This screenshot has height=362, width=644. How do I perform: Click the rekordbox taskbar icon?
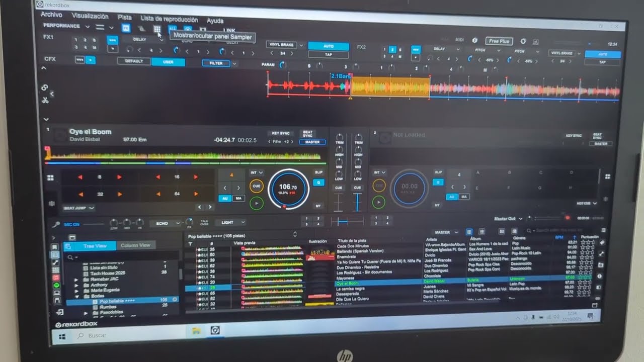[215, 330]
